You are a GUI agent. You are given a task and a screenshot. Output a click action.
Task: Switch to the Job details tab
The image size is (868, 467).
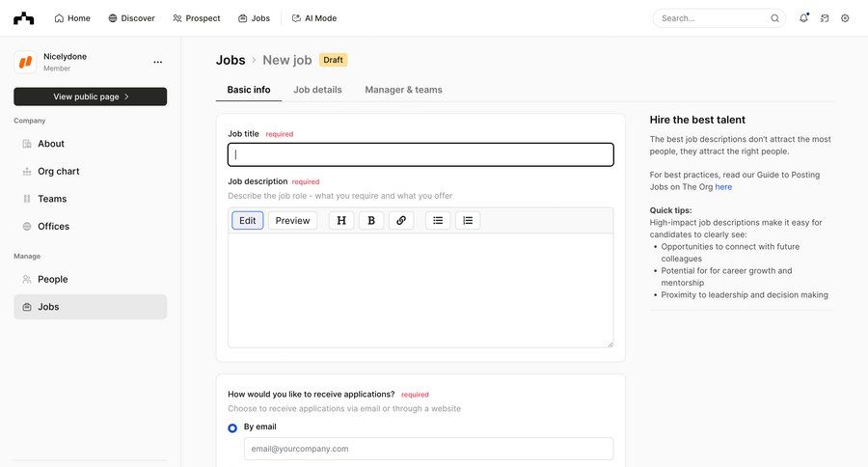click(x=317, y=90)
